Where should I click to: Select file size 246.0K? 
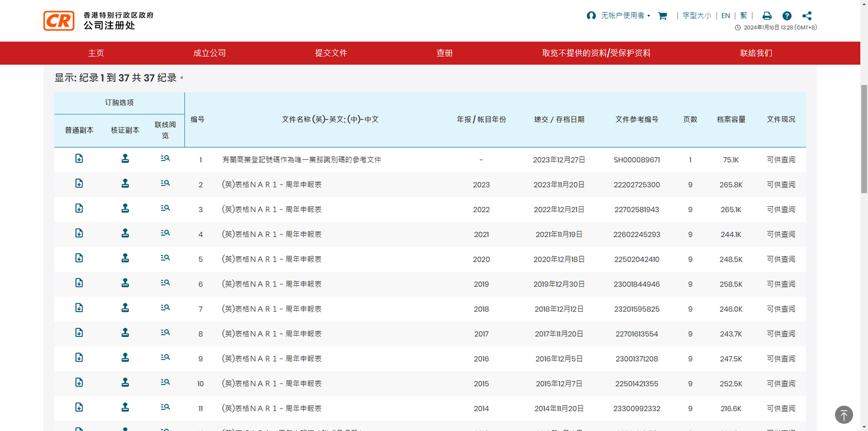(x=731, y=309)
